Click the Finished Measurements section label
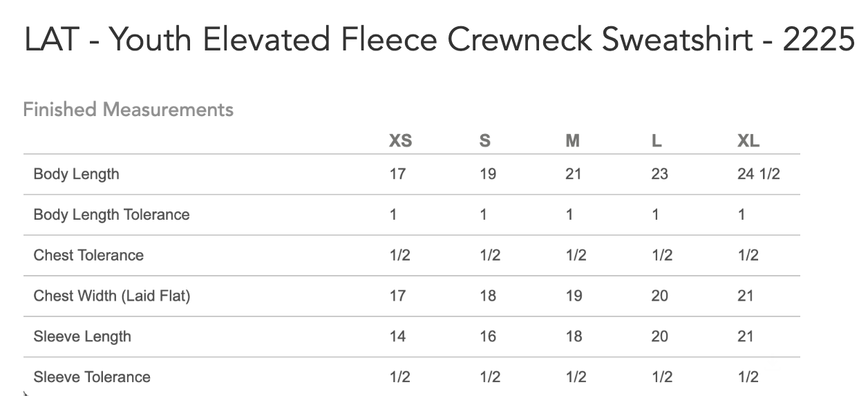Image resolution: width=868 pixels, height=398 pixels. pyautogui.click(x=129, y=110)
